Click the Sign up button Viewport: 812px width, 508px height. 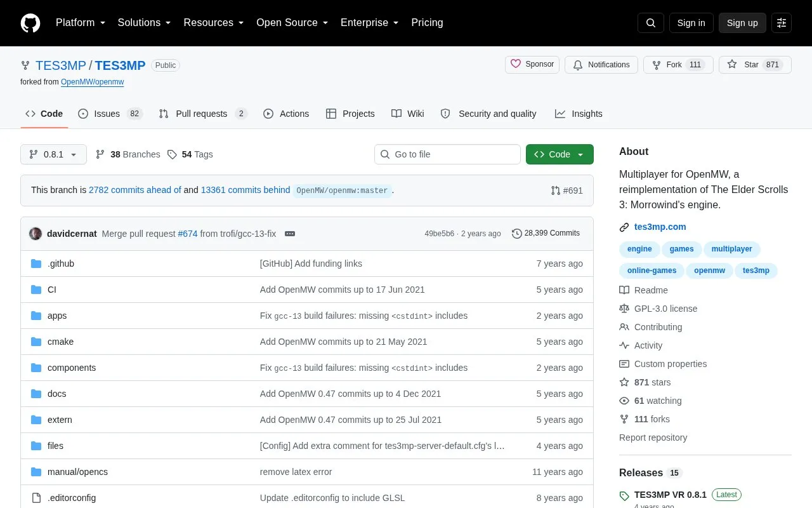[x=742, y=23]
